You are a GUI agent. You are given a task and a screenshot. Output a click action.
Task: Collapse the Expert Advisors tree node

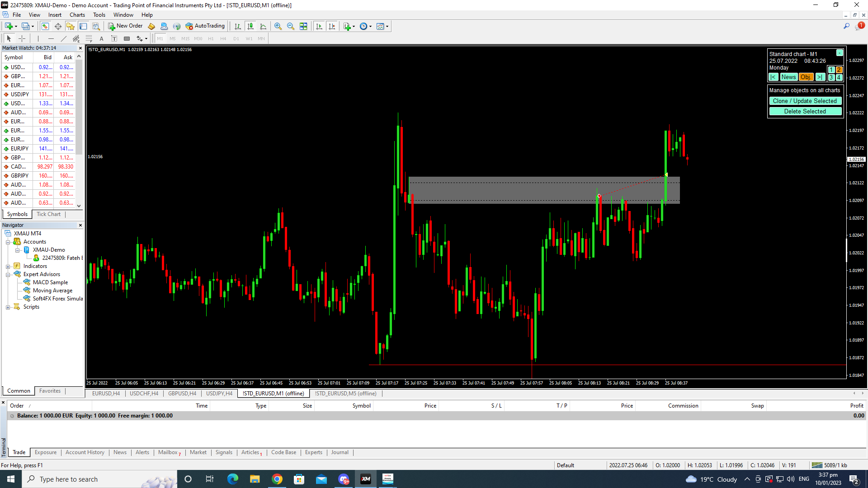pos(8,275)
